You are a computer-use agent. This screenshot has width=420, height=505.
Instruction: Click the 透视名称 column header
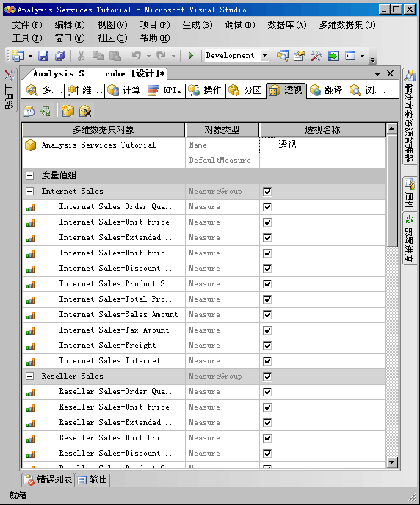322,130
